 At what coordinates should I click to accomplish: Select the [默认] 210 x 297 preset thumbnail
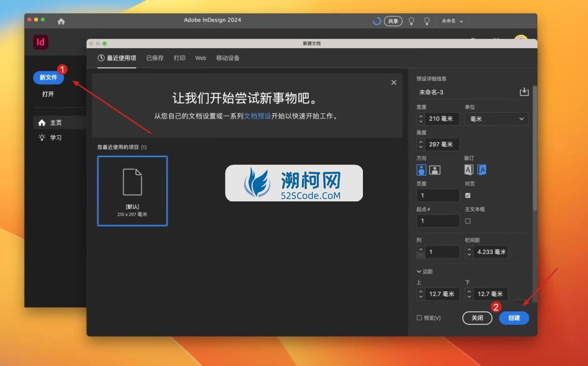pos(132,191)
